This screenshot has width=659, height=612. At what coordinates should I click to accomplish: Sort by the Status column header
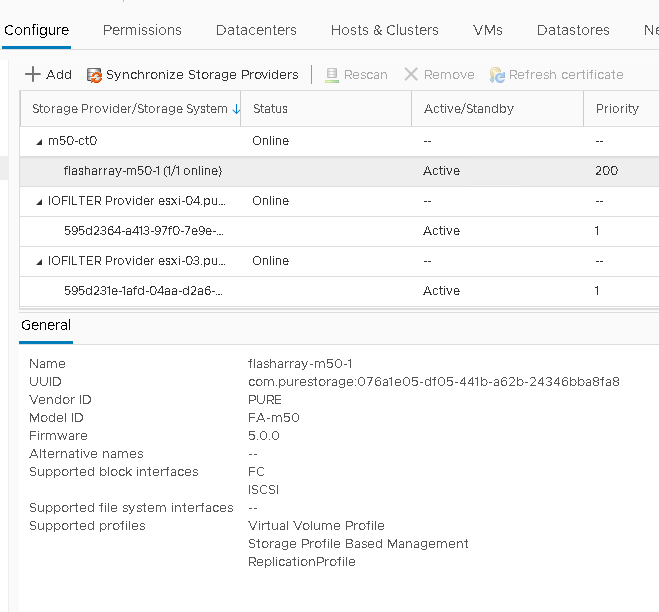pos(271,109)
